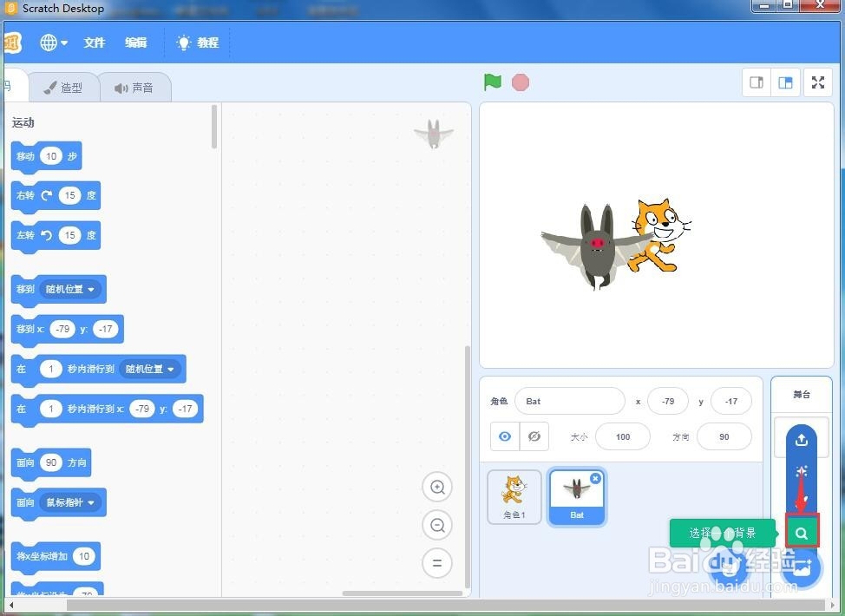Open 教程 tutorials with lightbulb
This screenshot has width=845, height=616.
tap(198, 43)
